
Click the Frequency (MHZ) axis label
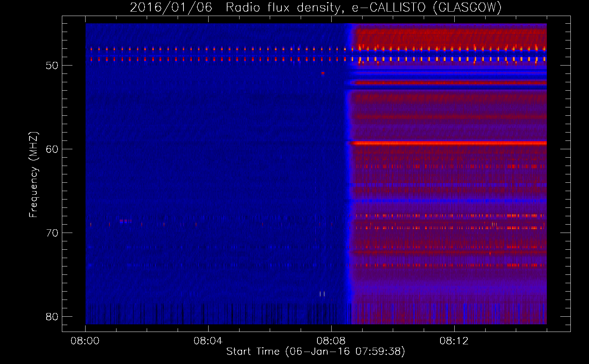click(x=33, y=175)
